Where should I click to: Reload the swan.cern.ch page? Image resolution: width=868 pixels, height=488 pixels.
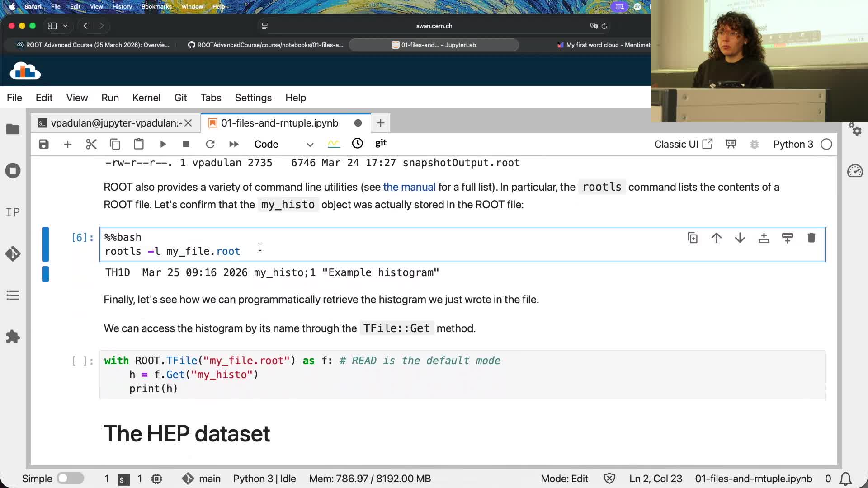pos(604,26)
